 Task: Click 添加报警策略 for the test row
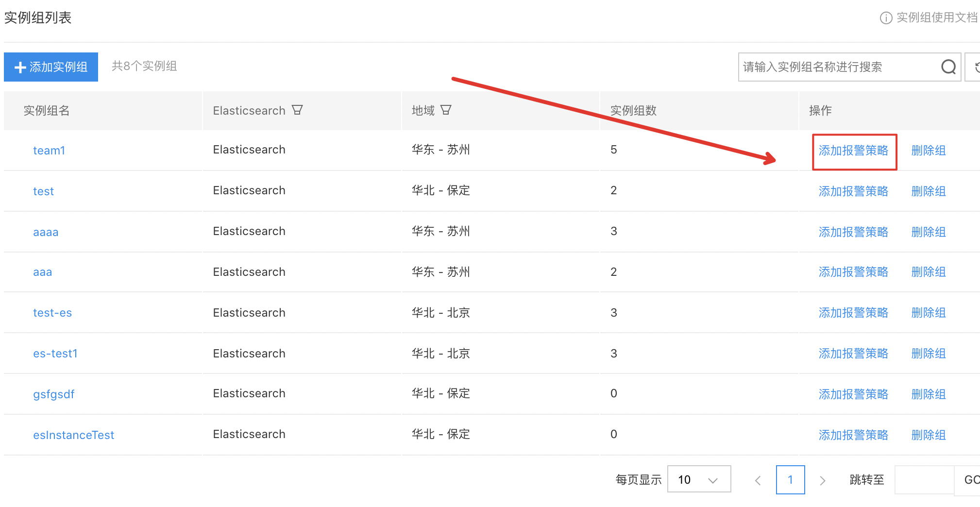coord(853,191)
